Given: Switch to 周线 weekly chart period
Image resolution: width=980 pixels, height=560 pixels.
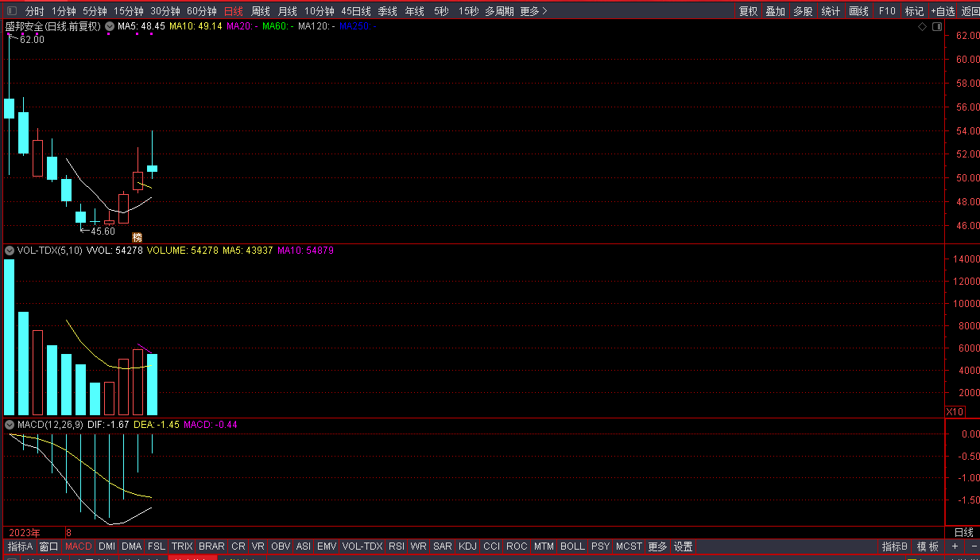Looking at the screenshot, I should point(261,11).
